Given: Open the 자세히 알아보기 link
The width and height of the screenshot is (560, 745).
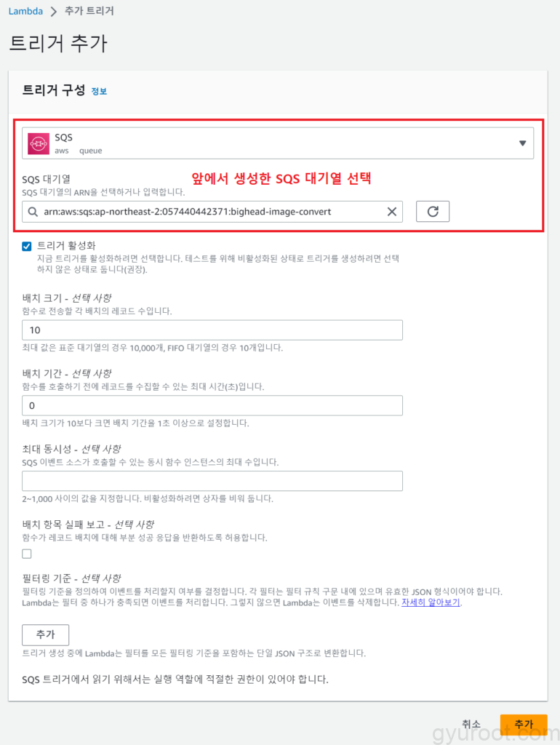Looking at the screenshot, I should pyautogui.click(x=431, y=602).
